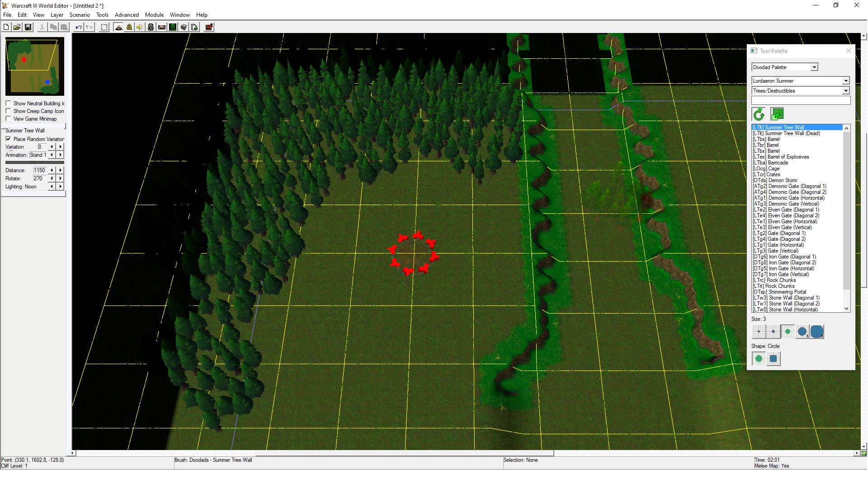Select the square brush shape

click(773, 359)
